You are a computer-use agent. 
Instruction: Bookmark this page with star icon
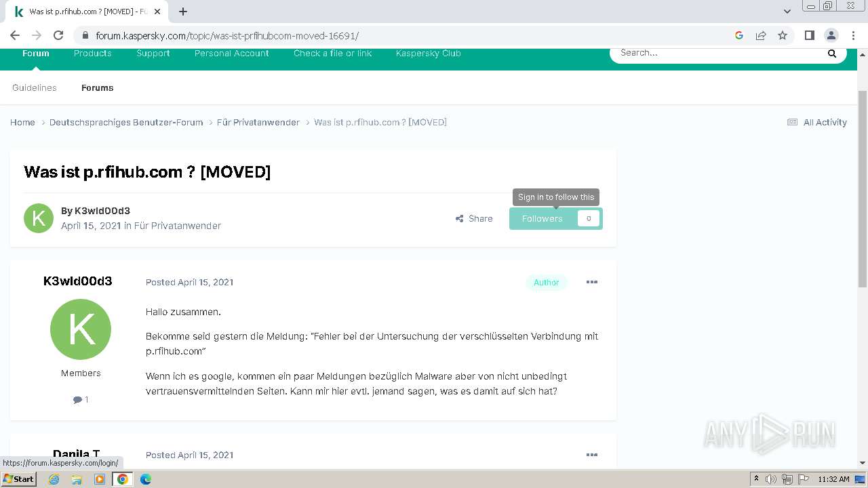pos(783,35)
